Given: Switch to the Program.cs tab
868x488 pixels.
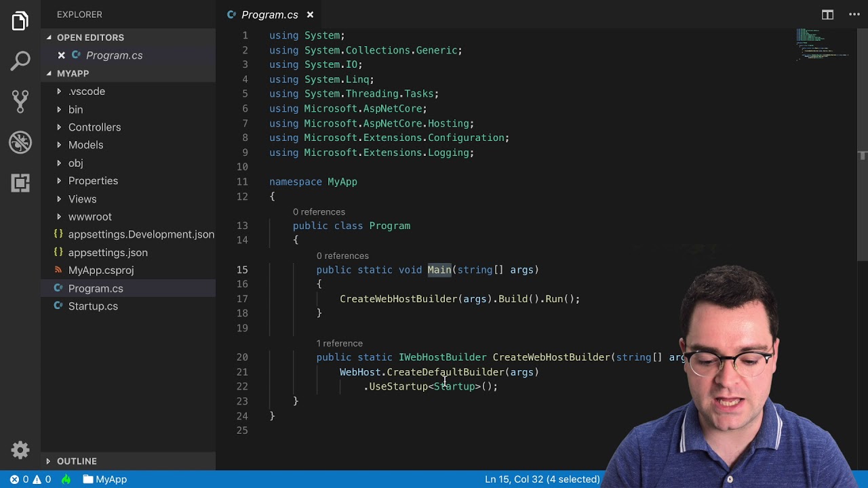Looking at the screenshot, I should [269, 14].
